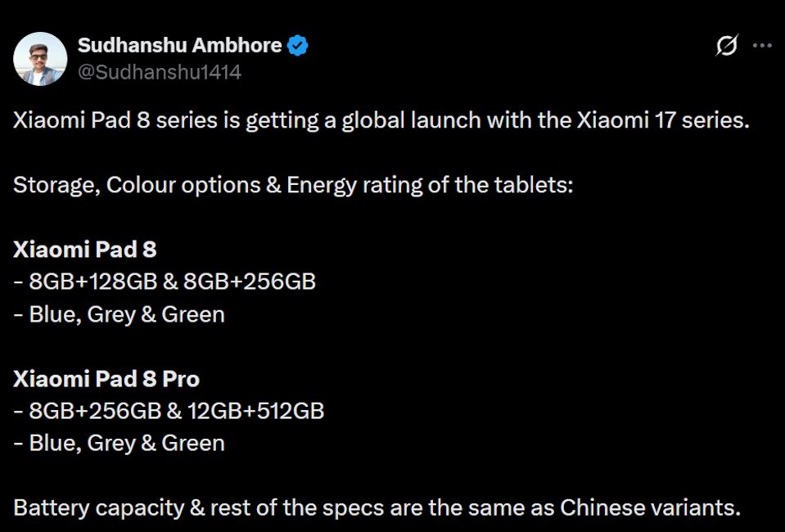Tap the ellipsis icon to report the post
The height and width of the screenshot is (532, 785).
click(x=762, y=47)
